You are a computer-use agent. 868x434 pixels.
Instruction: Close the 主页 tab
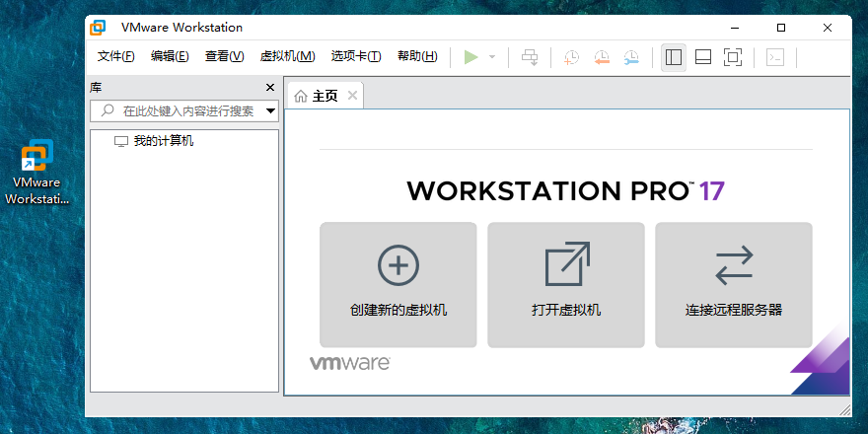click(352, 96)
